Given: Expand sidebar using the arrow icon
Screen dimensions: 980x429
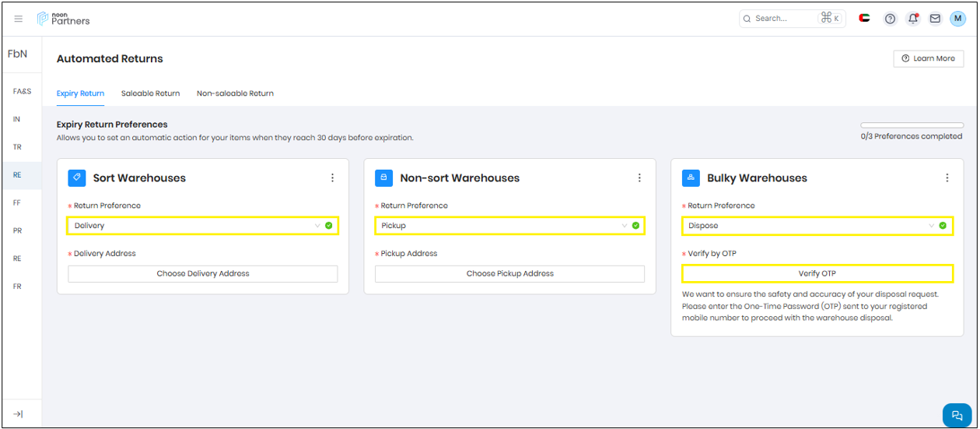Looking at the screenshot, I should (19, 414).
